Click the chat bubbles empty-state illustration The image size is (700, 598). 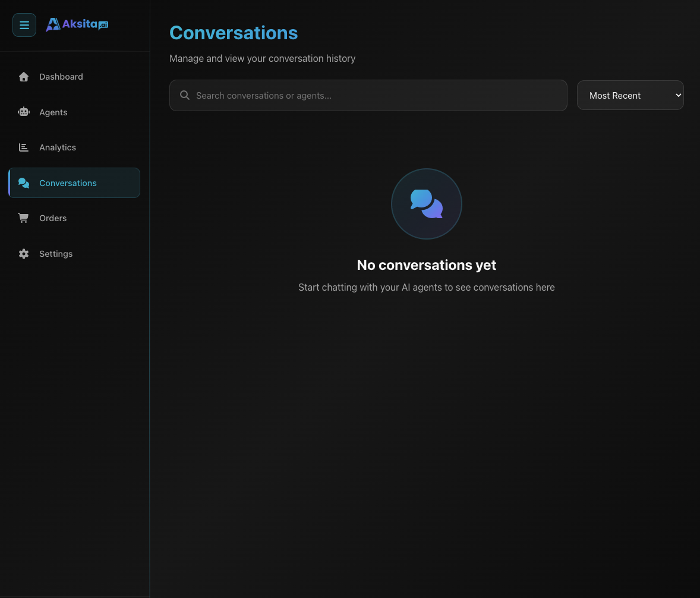[426, 204]
